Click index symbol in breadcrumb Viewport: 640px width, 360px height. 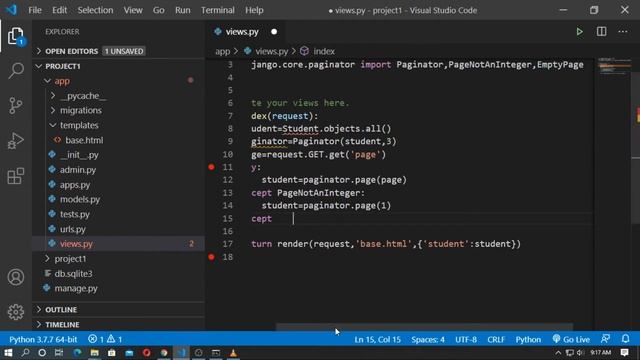[x=318, y=51]
